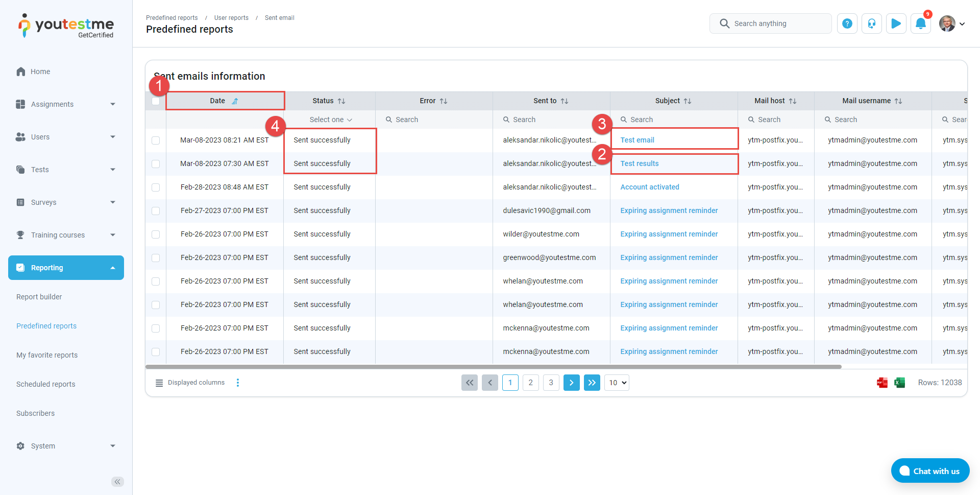The width and height of the screenshot is (980, 495).
Task: Click the notification bell icon
Action: [x=920, y=23]
